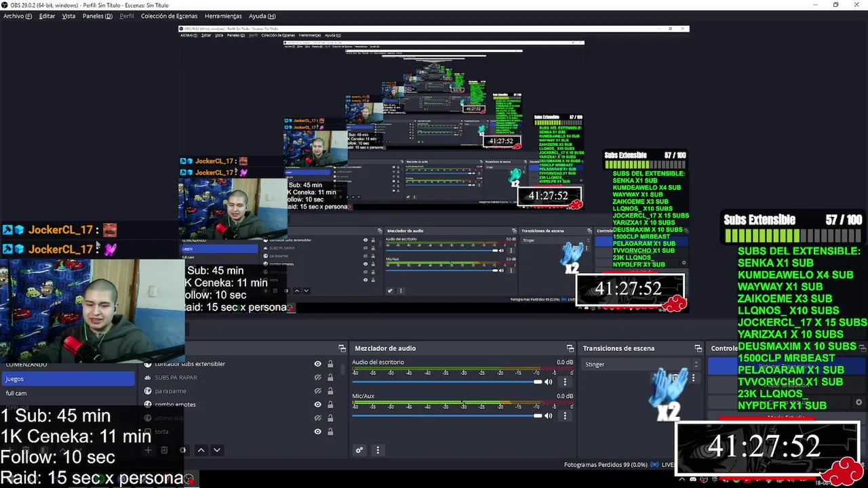868x488 pixels.
Task: Unlock the SUBS PA RAPAR source
Action: pyautogui.click(x=330, y=378)
